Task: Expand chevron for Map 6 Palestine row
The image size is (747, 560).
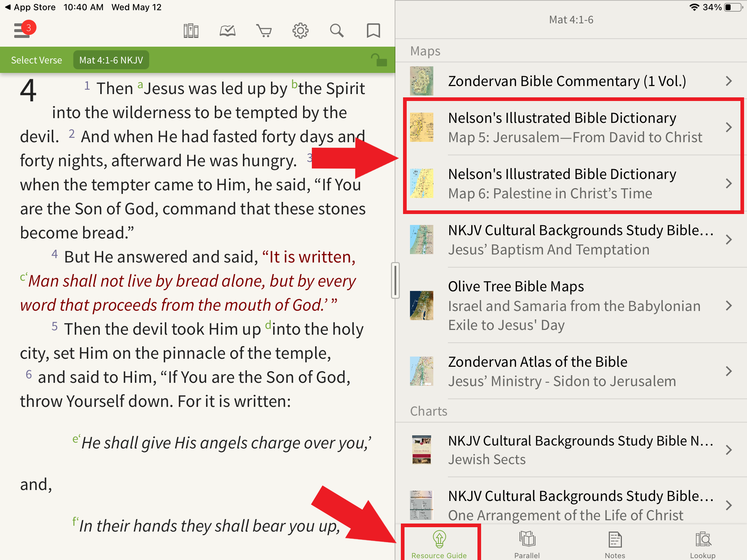Action: point(729,183)
